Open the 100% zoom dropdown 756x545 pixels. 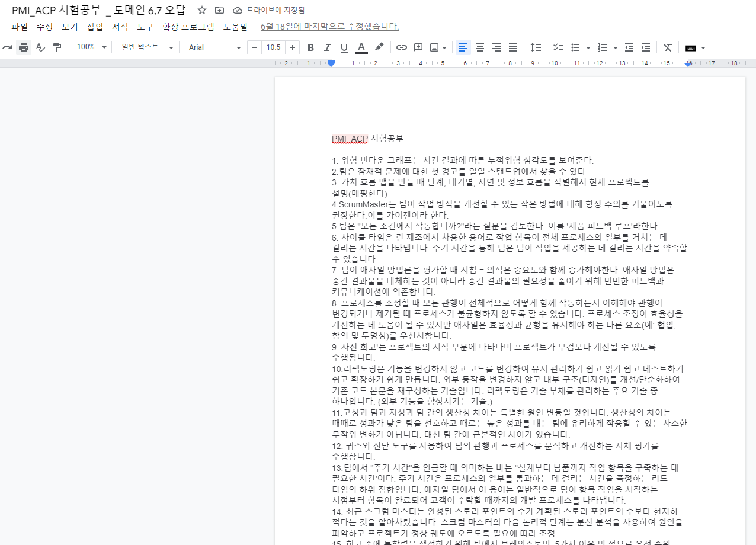(x=92, y=47)
